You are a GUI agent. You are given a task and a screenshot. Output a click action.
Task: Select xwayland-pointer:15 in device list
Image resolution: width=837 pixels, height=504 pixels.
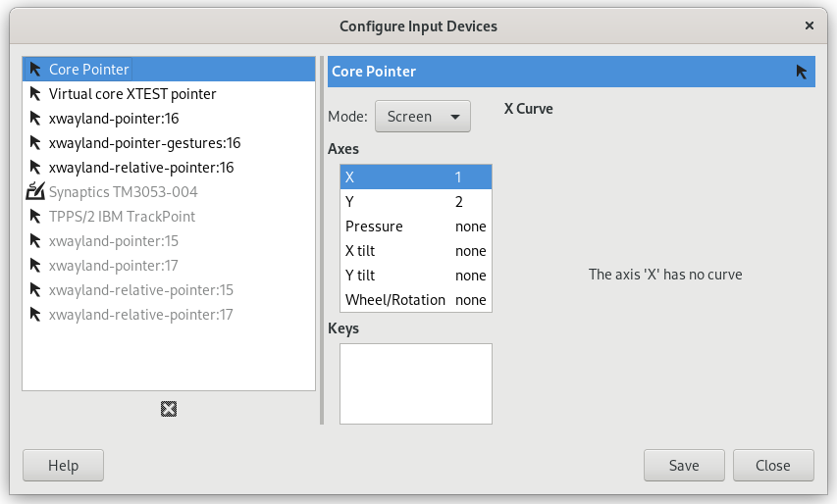tap(169, 241)
